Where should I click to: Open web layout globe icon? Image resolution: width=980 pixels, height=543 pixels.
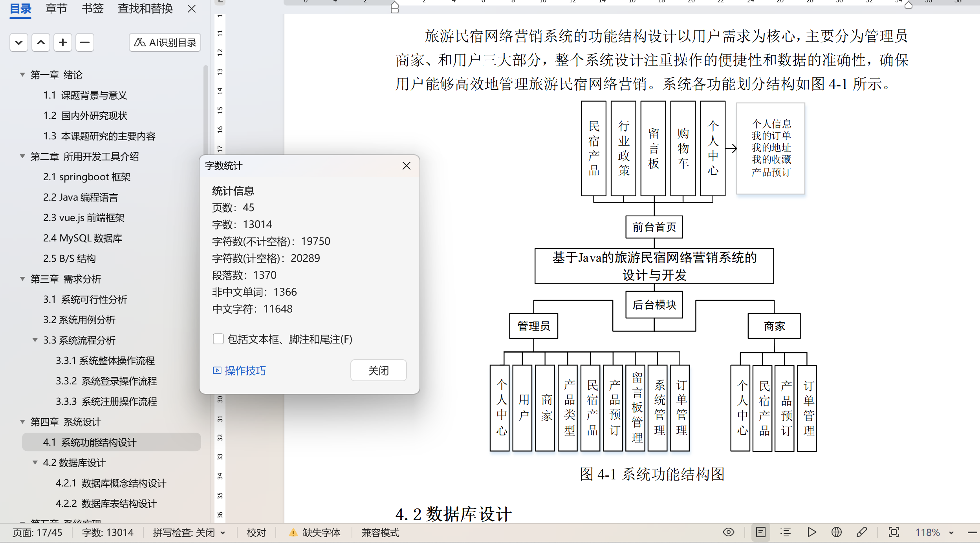(836, 532)
